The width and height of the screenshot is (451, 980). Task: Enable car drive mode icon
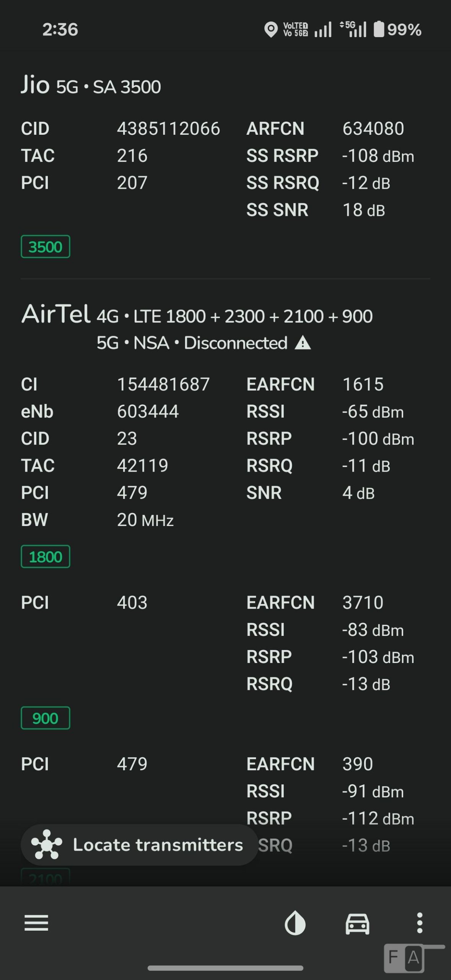pyautogui.click(x=357, y=923)
